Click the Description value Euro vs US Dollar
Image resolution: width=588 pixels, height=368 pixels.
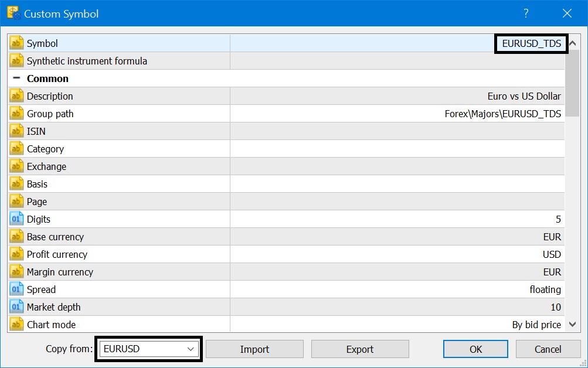pos(524,96)
